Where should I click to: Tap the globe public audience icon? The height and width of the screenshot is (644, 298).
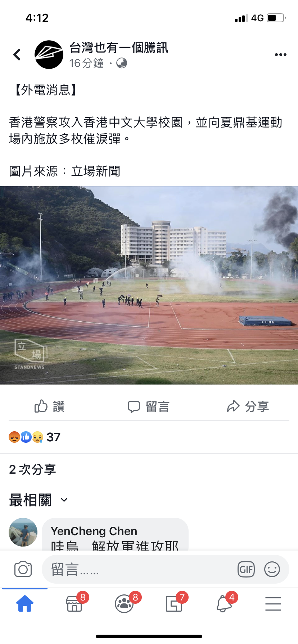point(122,64)
